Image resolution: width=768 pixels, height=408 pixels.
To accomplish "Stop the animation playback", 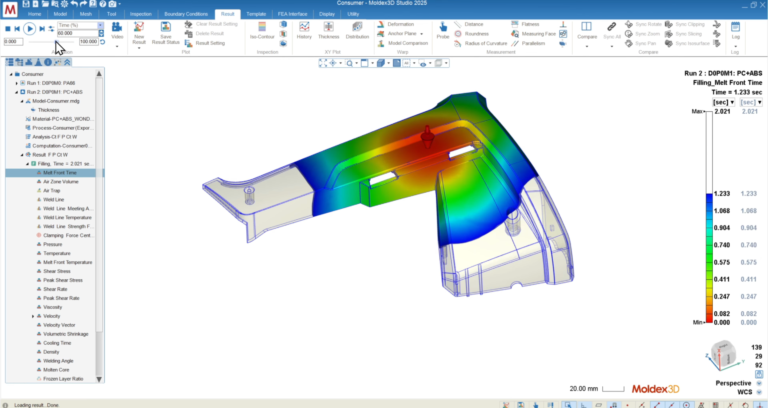I will pyautogui.click(x=8, y=29).
